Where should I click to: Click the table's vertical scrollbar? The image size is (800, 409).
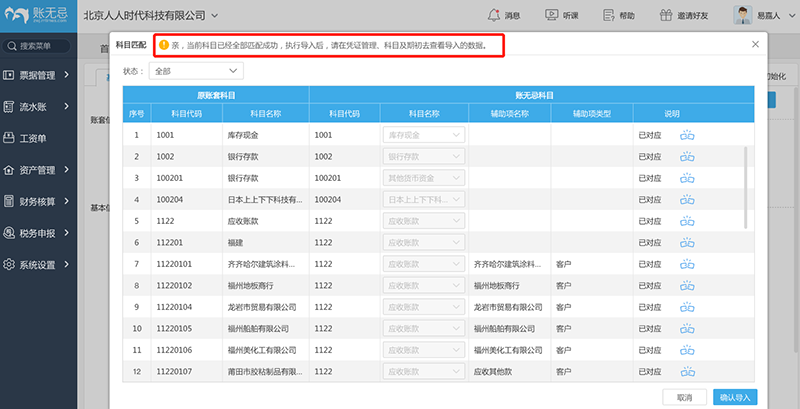(x=746, y=188)
